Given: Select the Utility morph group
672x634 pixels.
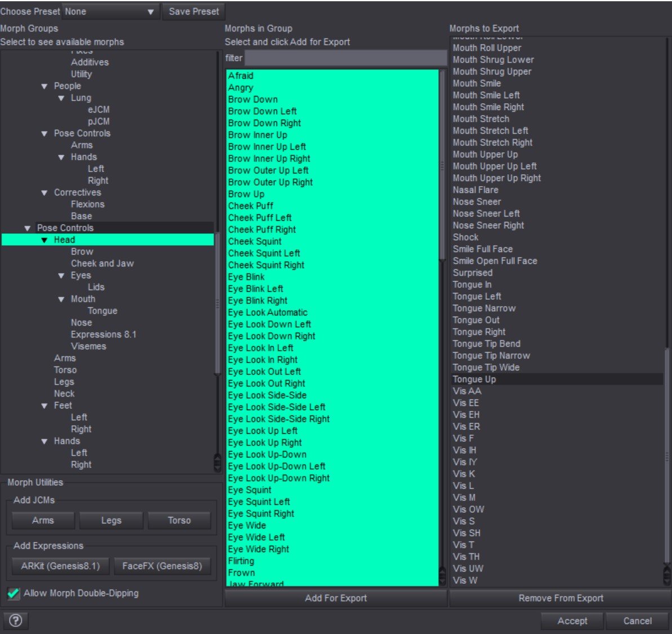Looking at the screenshot, I should pyautogui.click(x=82, y=74).
